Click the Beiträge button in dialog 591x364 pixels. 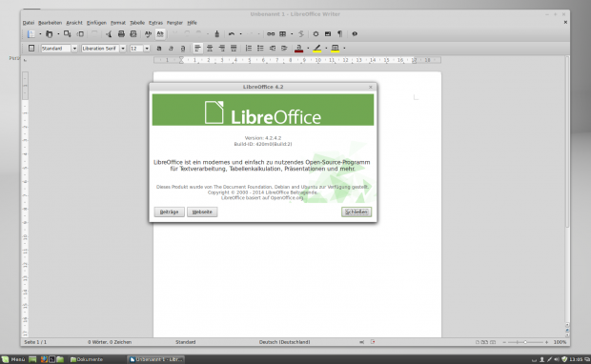[170, 212]
